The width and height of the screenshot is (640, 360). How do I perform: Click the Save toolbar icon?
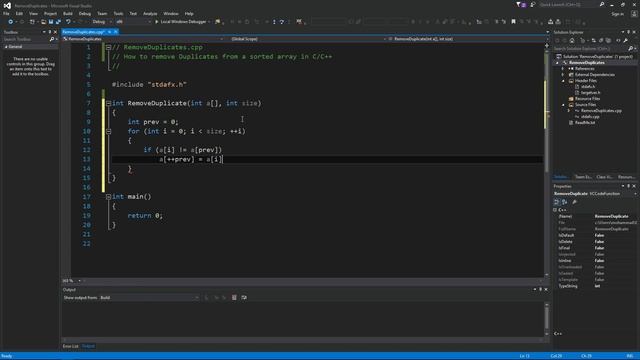point(51,22)
